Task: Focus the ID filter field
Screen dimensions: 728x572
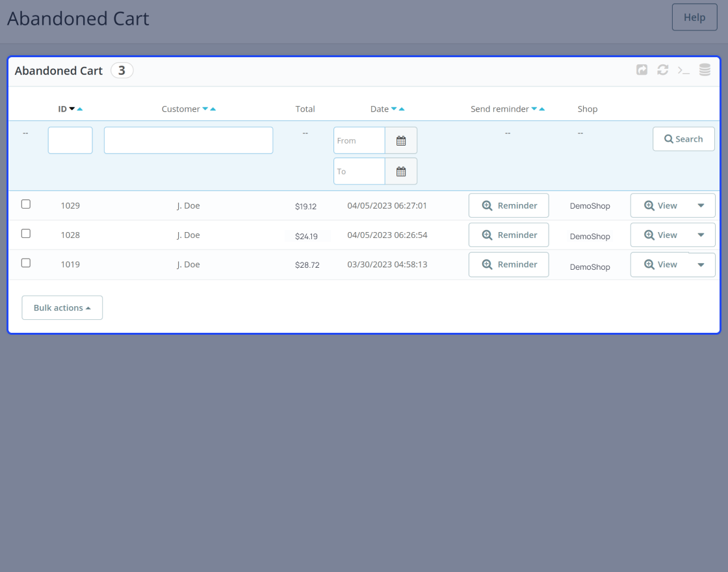Action: coord(70,140)
